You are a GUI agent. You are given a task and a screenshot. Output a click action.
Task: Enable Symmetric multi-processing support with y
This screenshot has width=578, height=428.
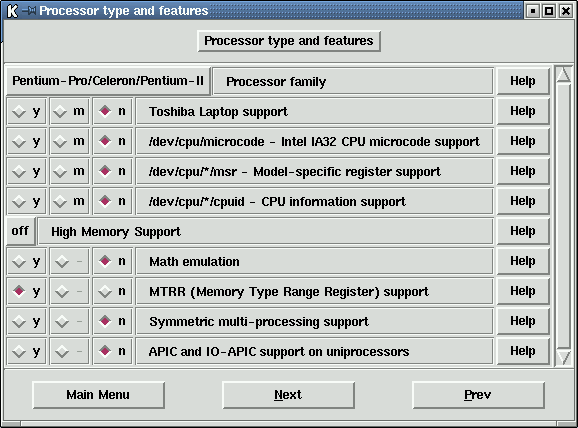tap(27, 321)
